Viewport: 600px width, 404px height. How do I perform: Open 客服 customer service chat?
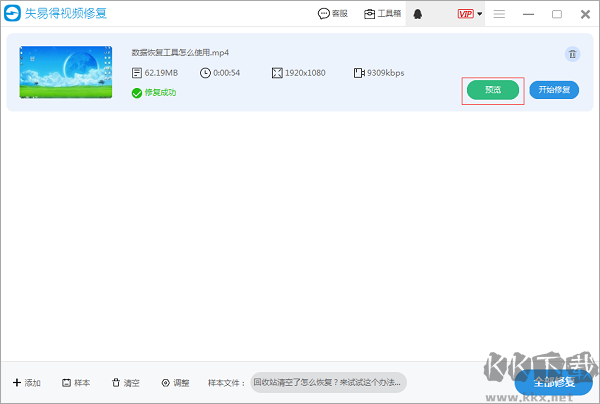(333, 14)
